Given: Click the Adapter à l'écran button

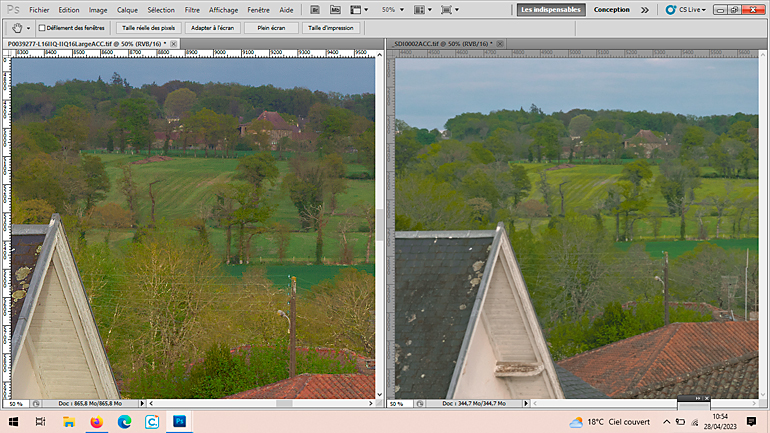Looking at the screenshot, I should (212, 28).
